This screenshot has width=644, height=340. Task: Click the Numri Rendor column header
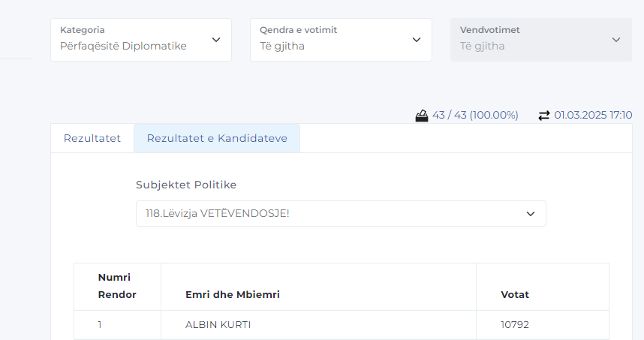(117, 286)
